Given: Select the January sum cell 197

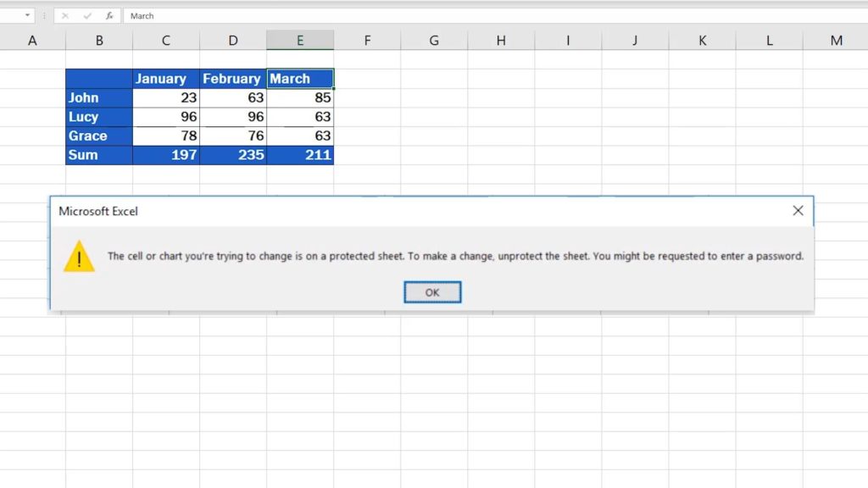Looking at the screenshot, I should pyautogui.click(x=166, y=155).
